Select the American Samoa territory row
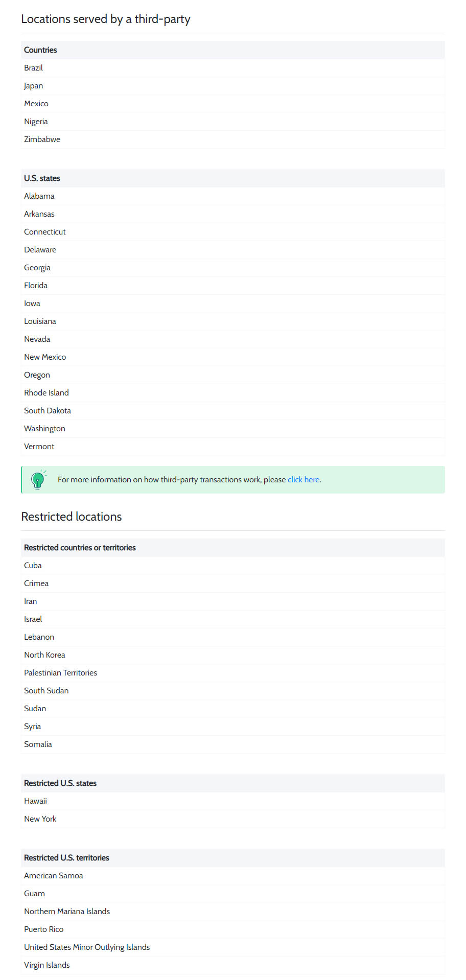 tap(233, 876)
